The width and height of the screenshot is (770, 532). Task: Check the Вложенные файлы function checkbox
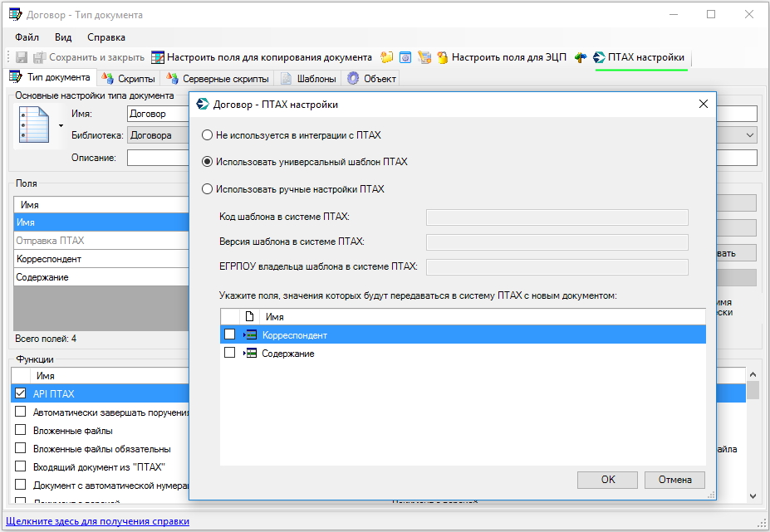tap(20, 430)
